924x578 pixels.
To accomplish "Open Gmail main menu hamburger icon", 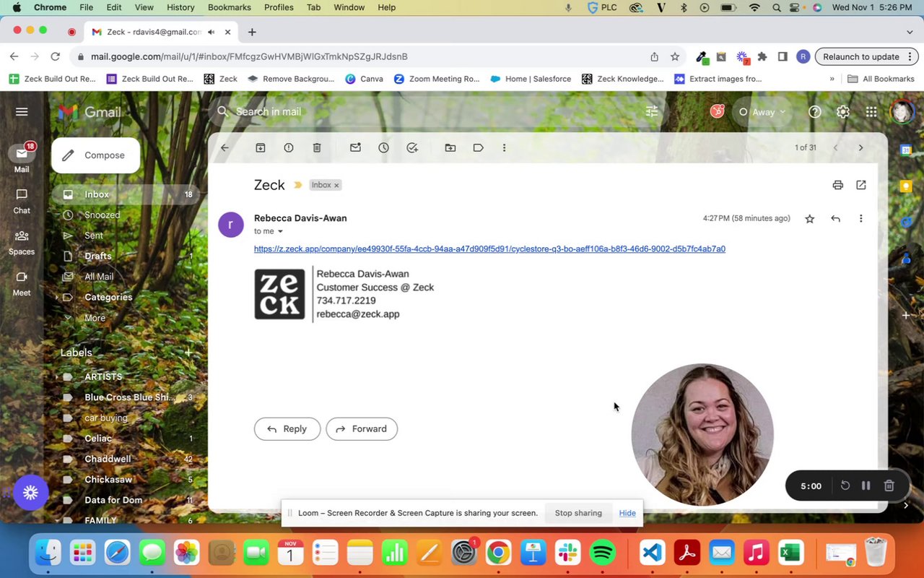I will pos(22,111).
